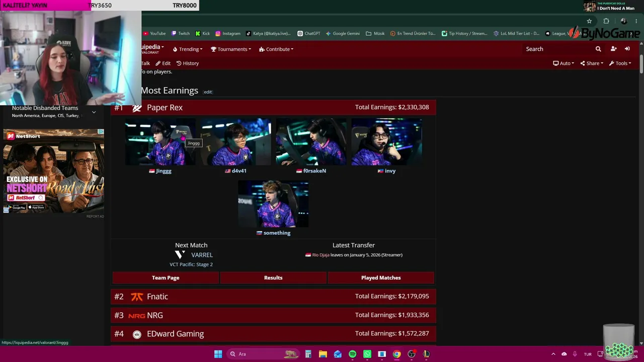
Task: Open the LoL Mid Tier List bookmark
Action: click(516, 34)
